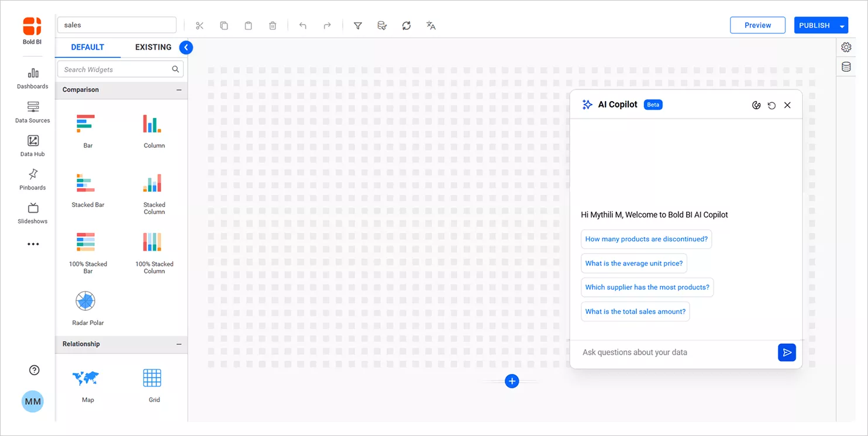Collapse the Comparison widgets section
This screenshot has width=868, height=436.
178,89
